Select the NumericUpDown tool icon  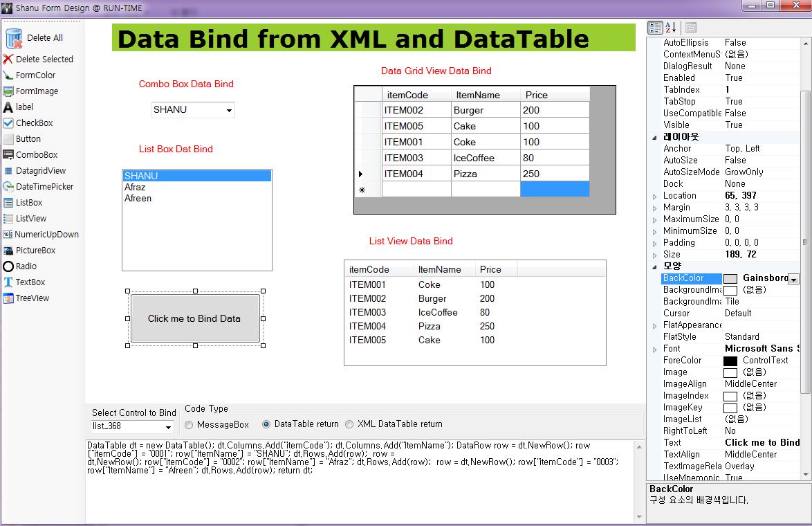(8, 234)
